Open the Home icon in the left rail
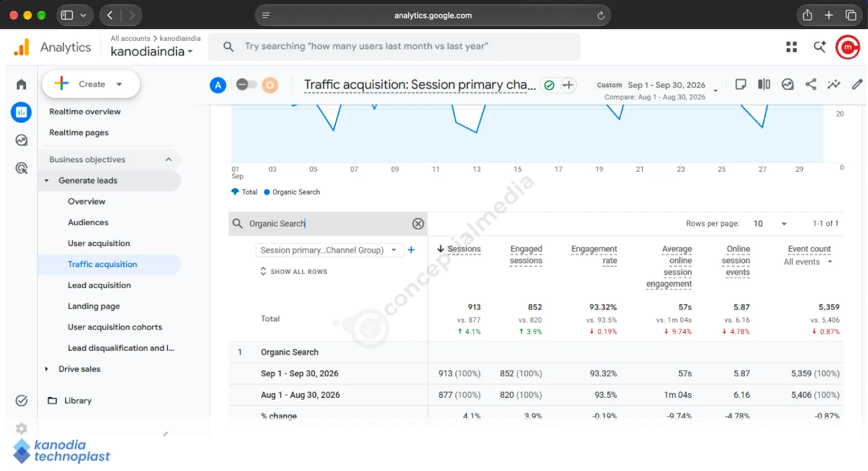The width and height of the screenshot is (868, 471). [22, 84]
